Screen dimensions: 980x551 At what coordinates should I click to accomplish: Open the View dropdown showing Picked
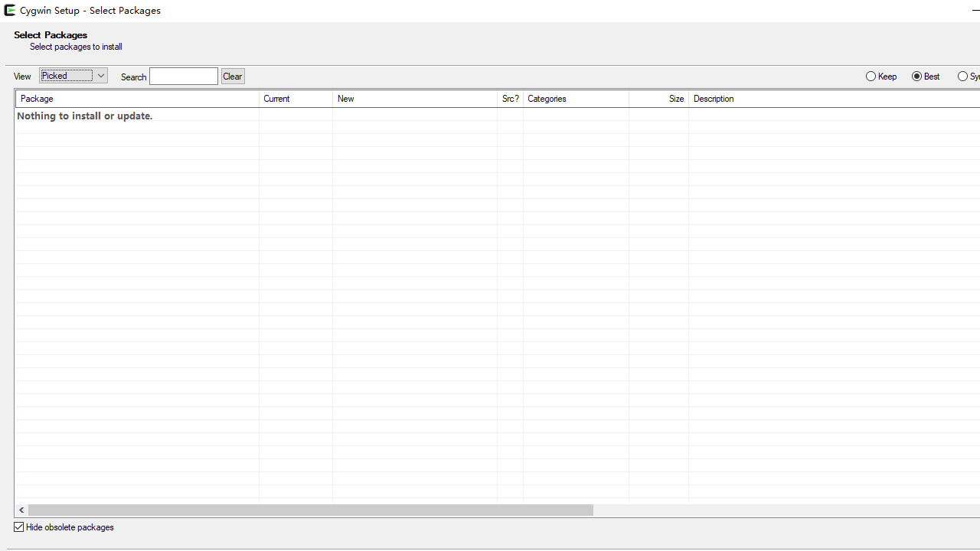pos(73,76)
